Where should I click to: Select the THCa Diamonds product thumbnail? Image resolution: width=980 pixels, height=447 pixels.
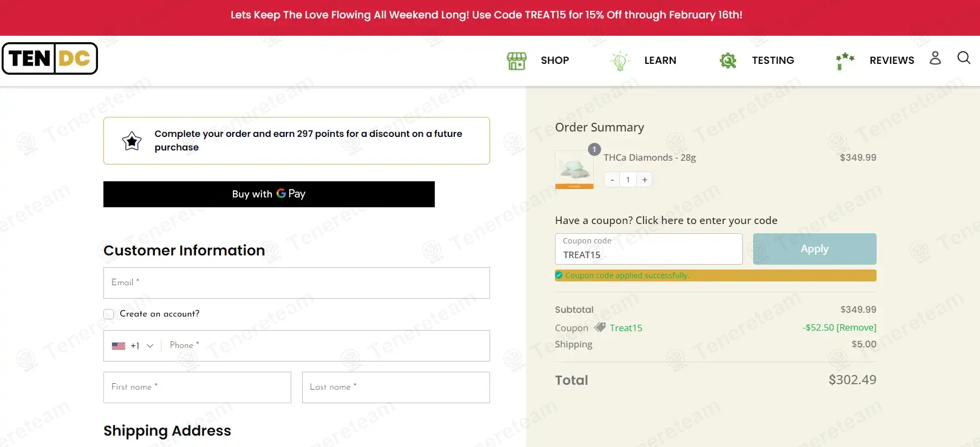[x=574, y=170]
